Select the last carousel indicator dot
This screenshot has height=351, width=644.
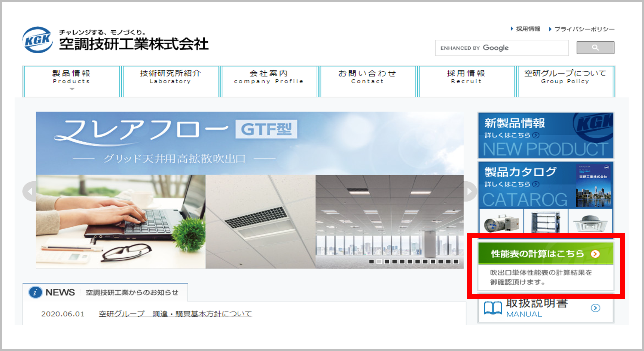pyautogui.click(x=456, y=261)
